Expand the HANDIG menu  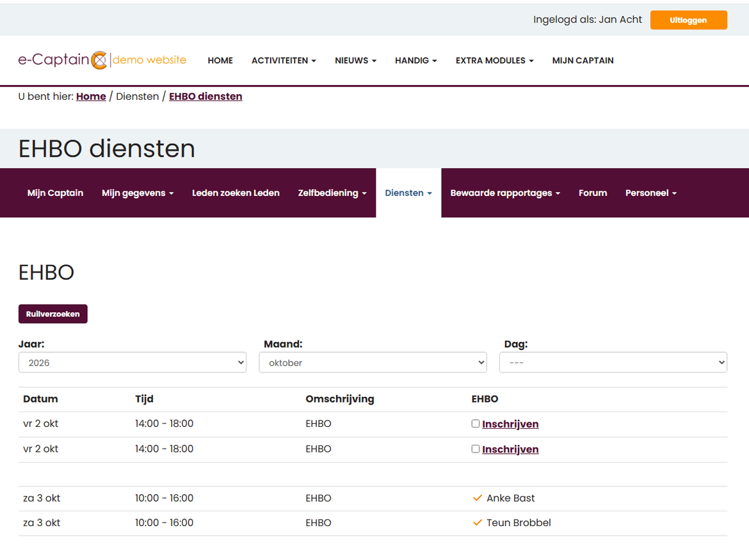tap(415, 61)
